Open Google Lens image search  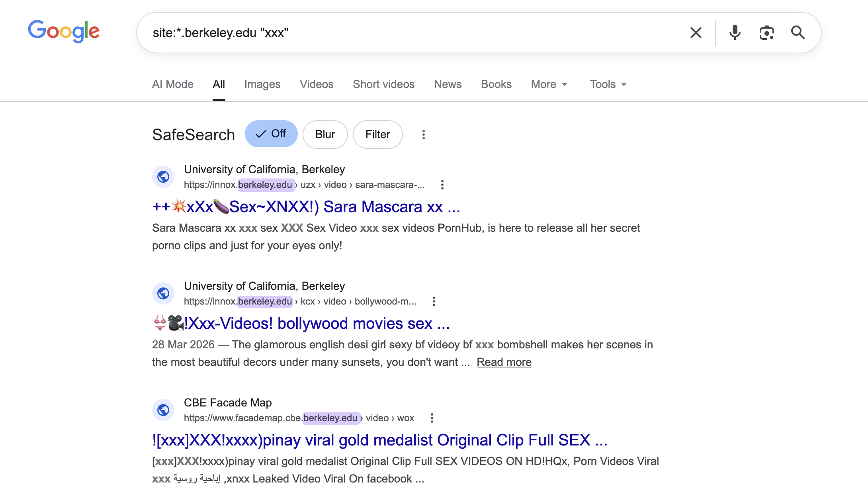click(x=766, y=33)
